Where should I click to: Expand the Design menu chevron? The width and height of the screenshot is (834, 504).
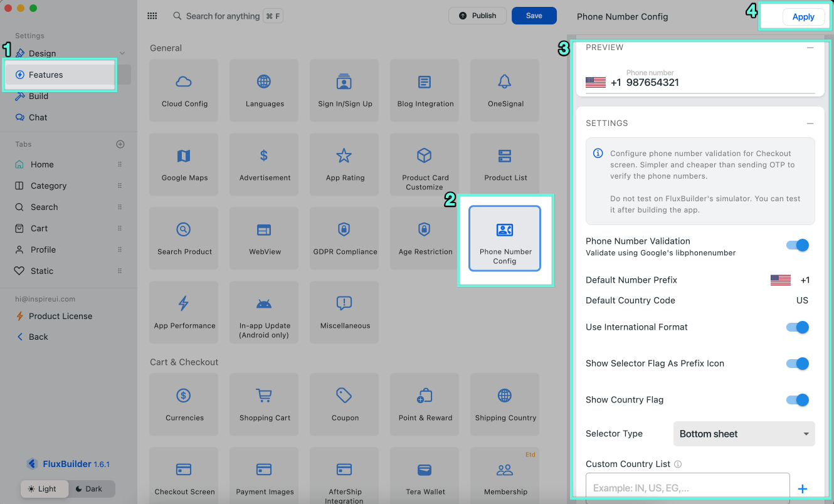click(122, 53)
